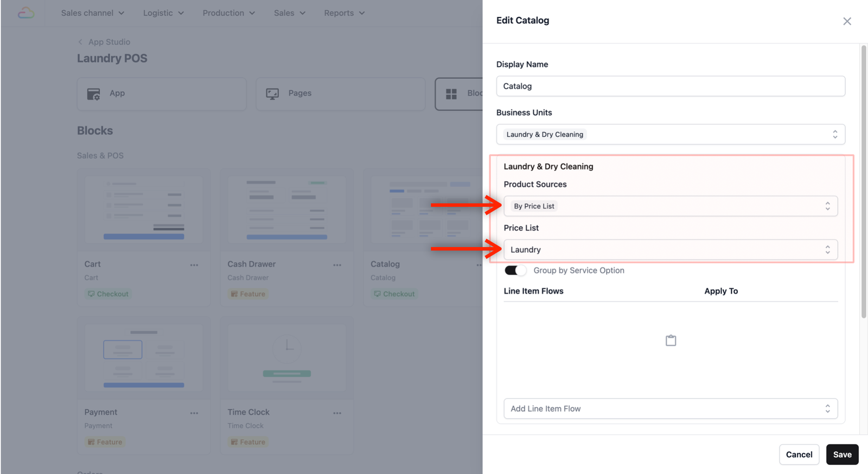868x474 pixels.
Task: Select the Payment block thumbnail
Action: pos(144,358)
